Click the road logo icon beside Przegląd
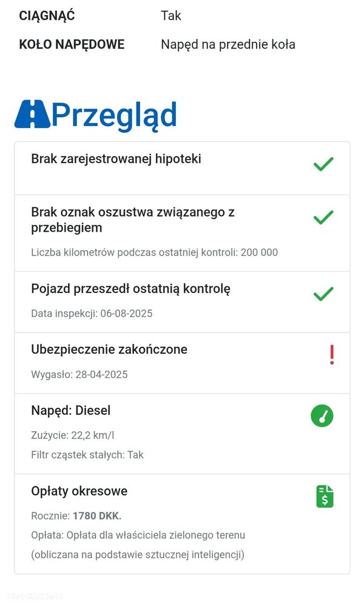Viewport: 364px width, 606px height. [32, 114]
